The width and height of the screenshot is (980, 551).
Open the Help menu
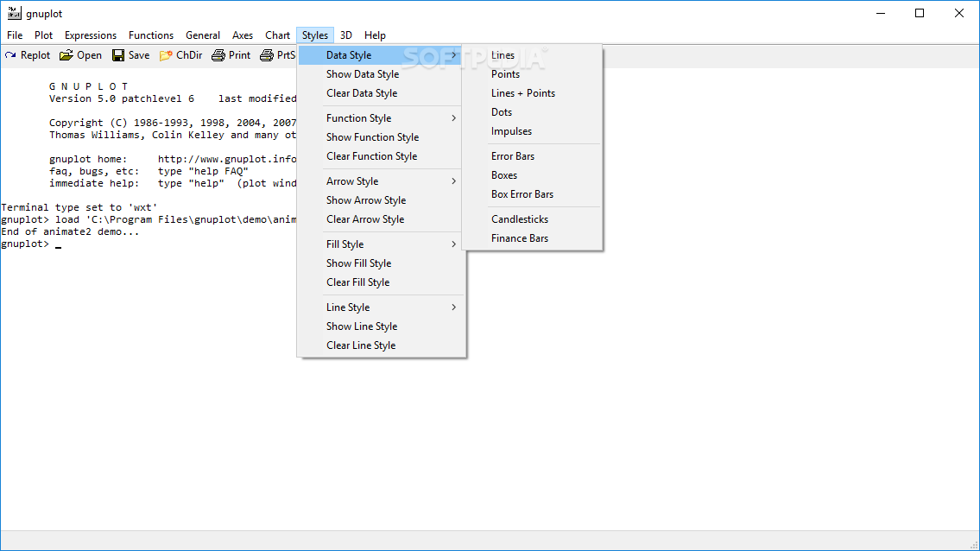click(x=375, y=35)
